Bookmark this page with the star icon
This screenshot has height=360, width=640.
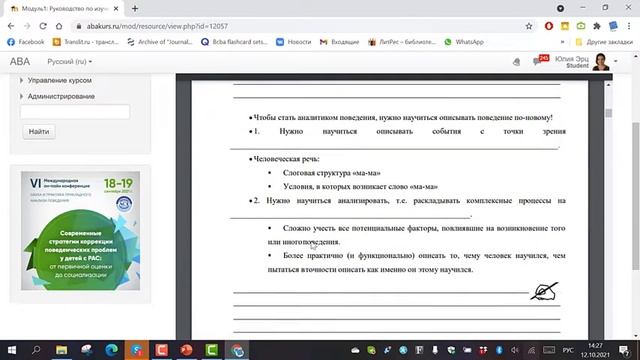[529, 26]
